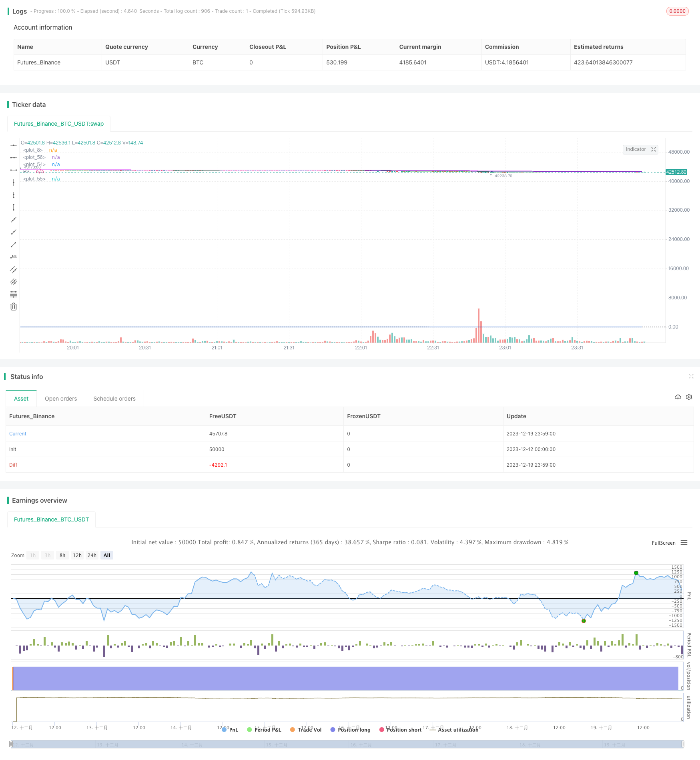Click the FullScreen button on earnings chart

[663, 543]
